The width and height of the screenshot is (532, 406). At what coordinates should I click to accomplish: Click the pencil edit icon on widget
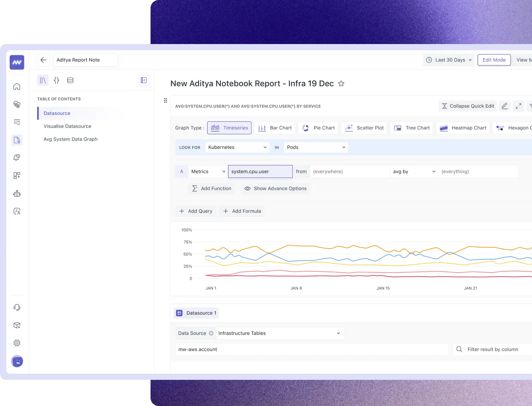coord(504,106)
